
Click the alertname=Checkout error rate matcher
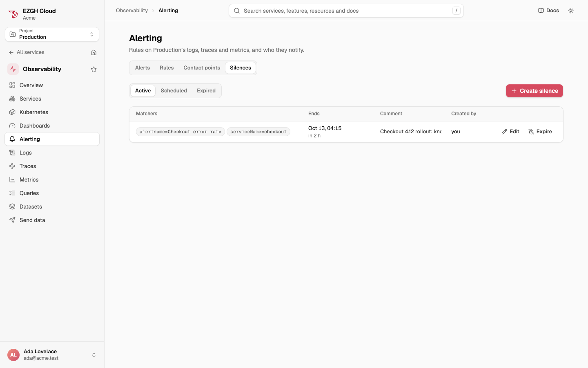point(180,132)
